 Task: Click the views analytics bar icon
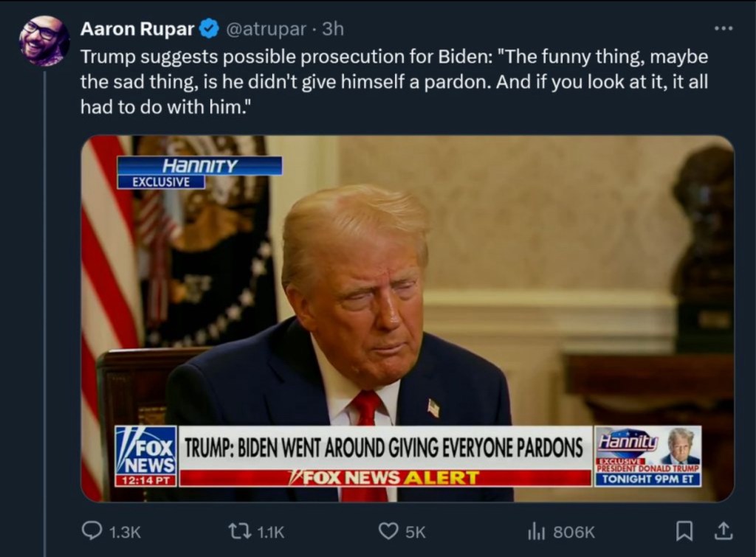coord(535,530)
